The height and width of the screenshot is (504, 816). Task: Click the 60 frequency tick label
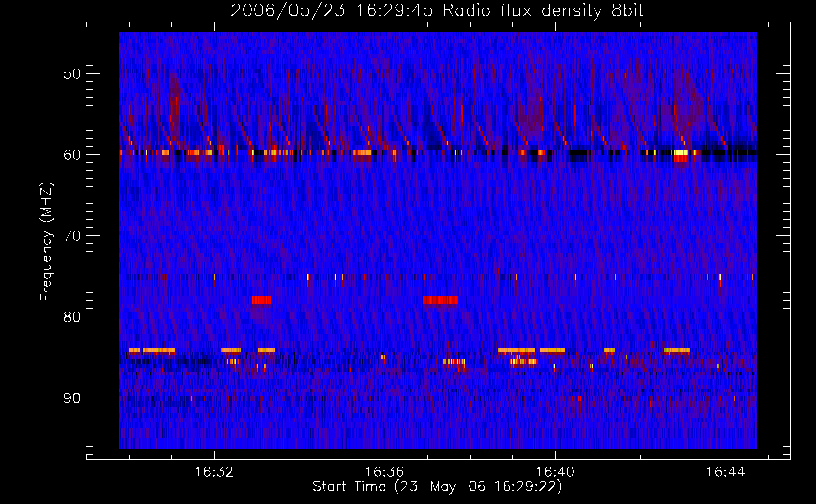[72, 155]
